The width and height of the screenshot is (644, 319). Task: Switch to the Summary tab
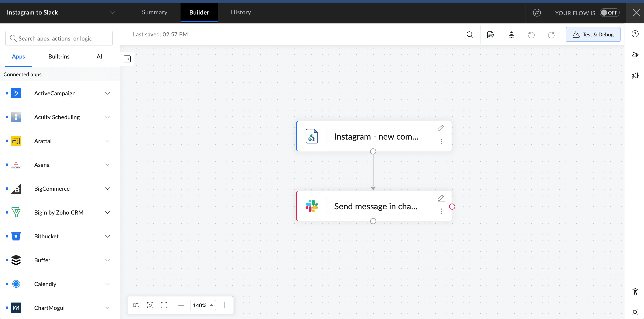154,12
